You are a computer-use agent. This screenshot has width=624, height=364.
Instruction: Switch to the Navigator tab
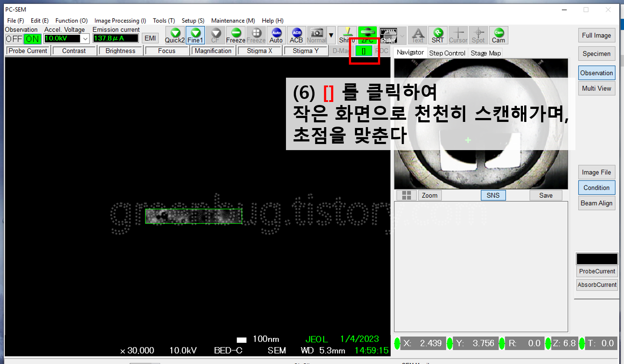[x=410, y=52]
